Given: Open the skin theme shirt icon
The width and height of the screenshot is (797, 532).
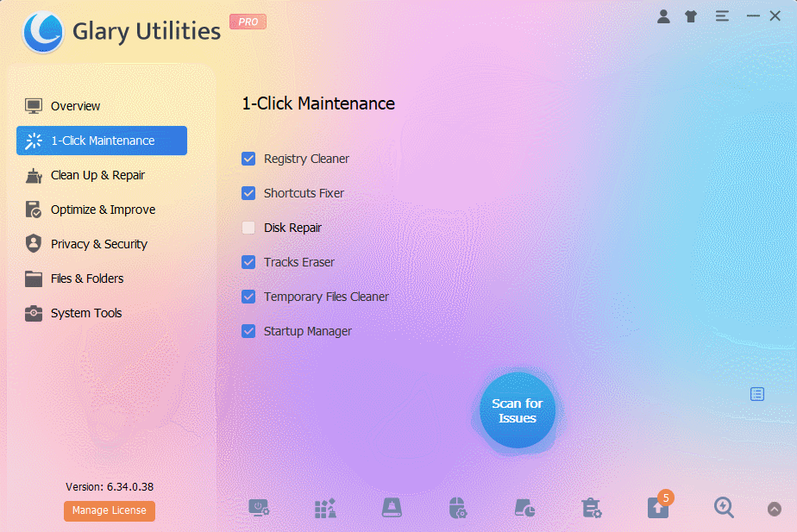Looking at the screenshot, I should tap(690, 16).
